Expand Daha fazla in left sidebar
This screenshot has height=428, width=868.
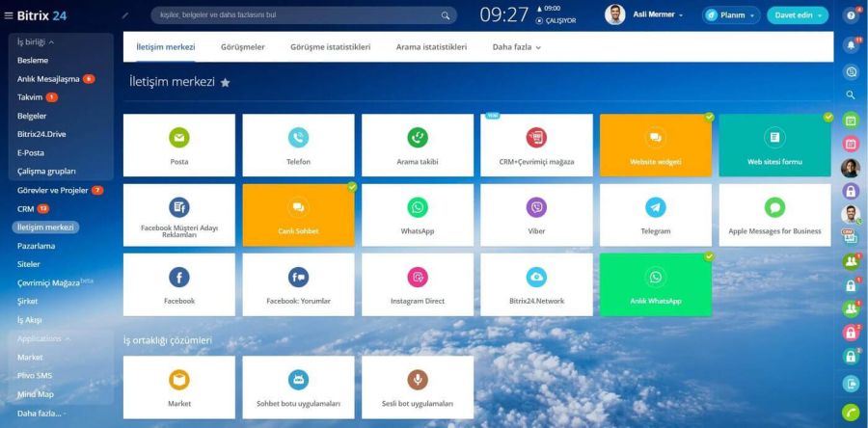pyautogui.click(x=41, y=414)
